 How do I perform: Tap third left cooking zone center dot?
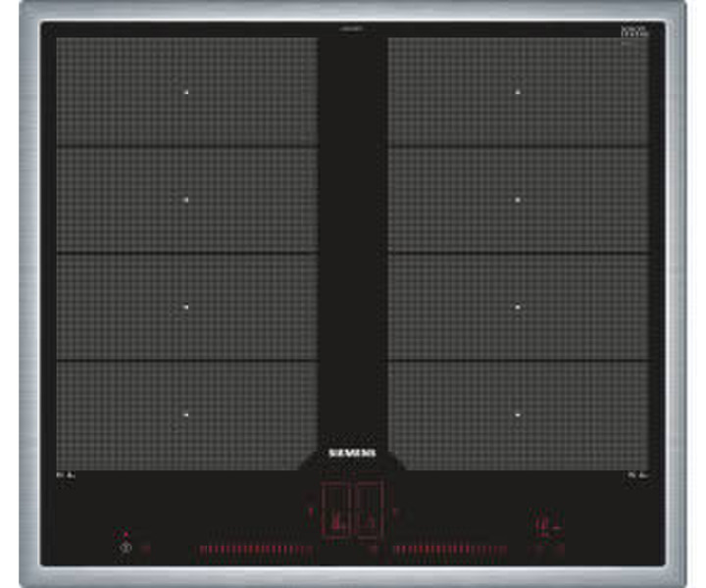pos(185,307)
